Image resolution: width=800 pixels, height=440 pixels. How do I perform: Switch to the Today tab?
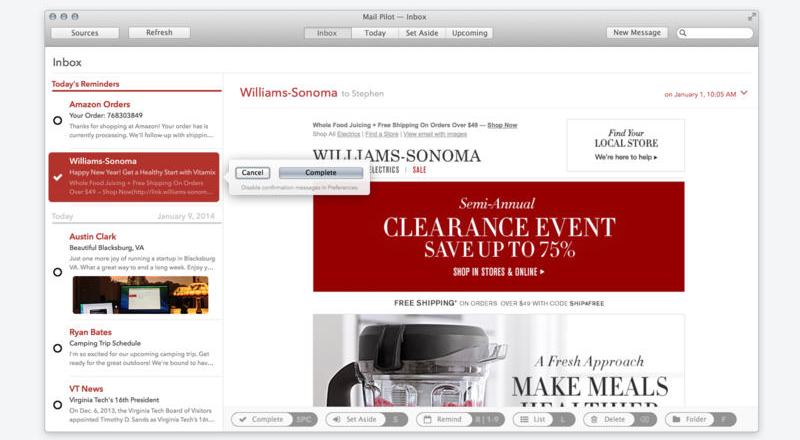[375, 33]
